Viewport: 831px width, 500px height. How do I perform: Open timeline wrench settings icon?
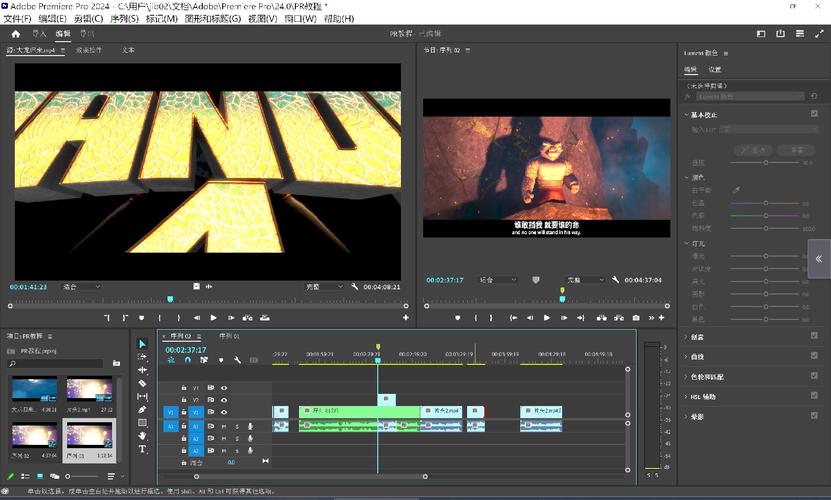237,360
